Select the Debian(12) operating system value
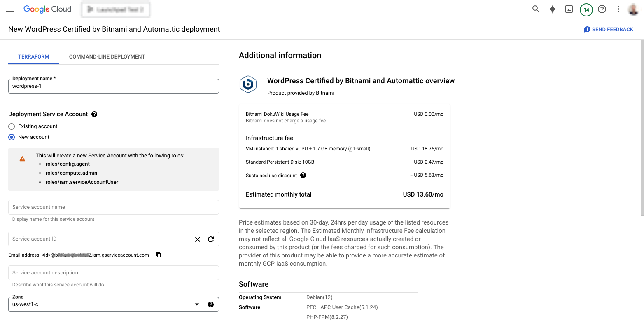 point(319,297)
